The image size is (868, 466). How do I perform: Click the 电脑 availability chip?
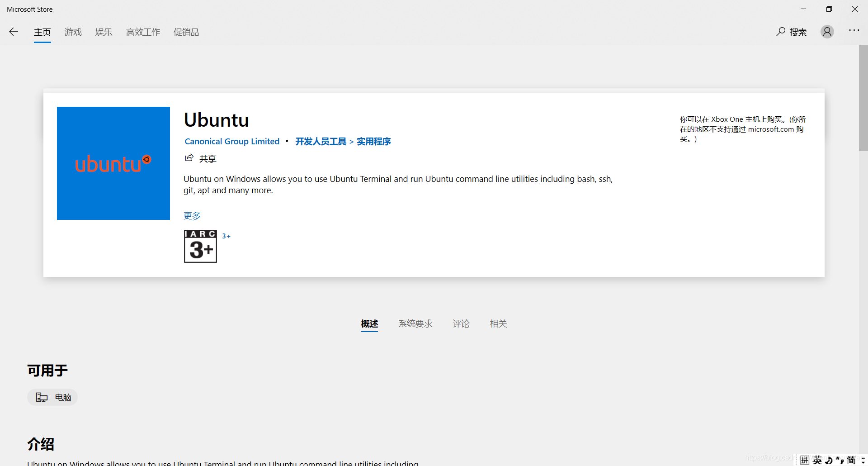[52, 397]
